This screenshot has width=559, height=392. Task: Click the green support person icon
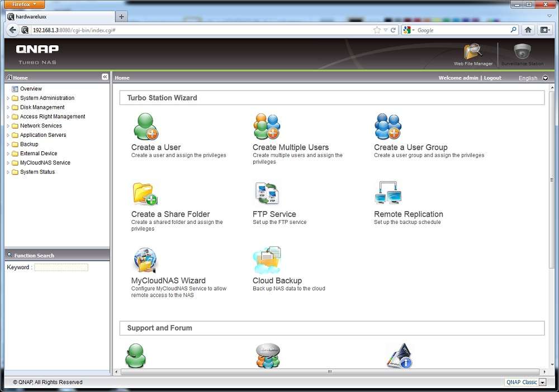[135, 355]
